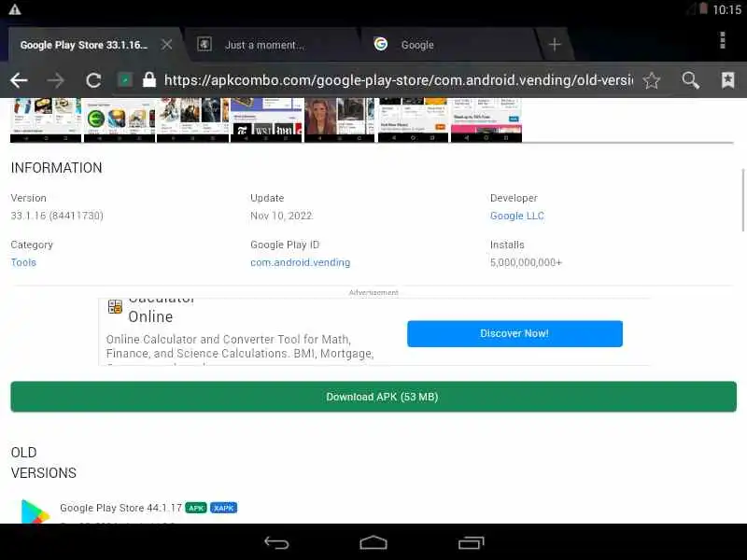This screenshot has height=560, width=747.
Task: Click the Google Play ID field label
Action: pyautogui.click(x=285, y=245)
